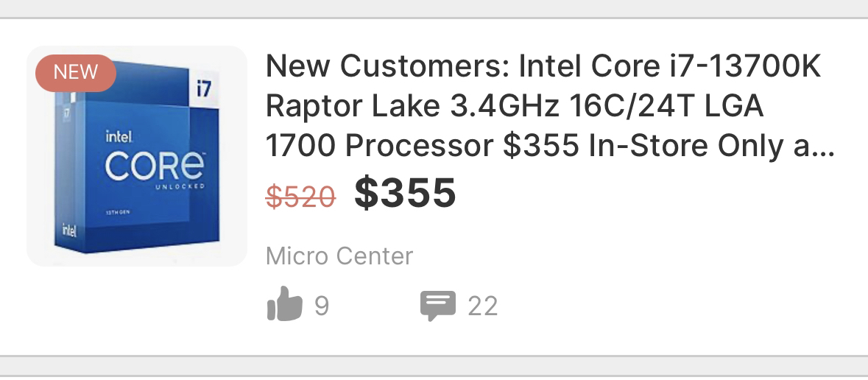Click the intel CORE logo on the box
The height and width of the screenshot is (380, 868).
tap(155, 162)
